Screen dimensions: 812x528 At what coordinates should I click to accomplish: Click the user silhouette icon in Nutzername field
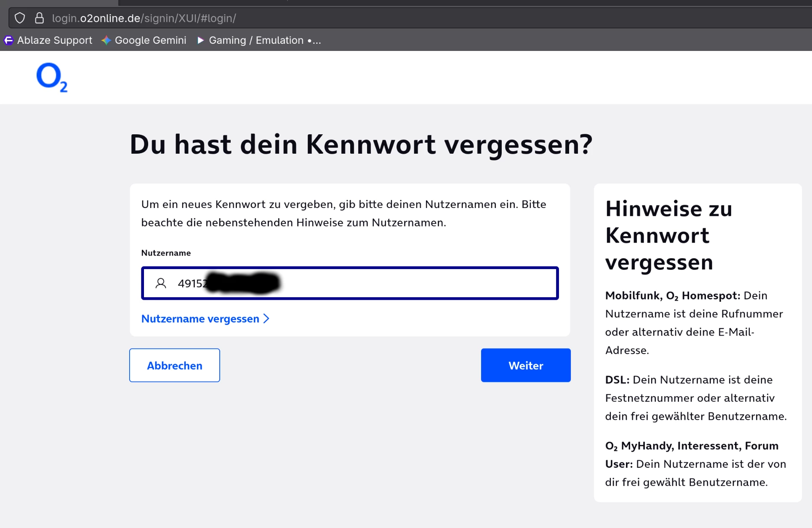[x=161, y=283]
